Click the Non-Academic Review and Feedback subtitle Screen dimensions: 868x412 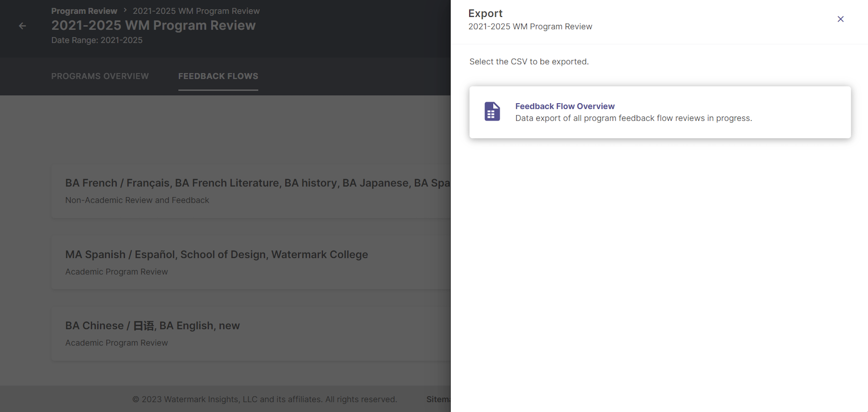pos(137,200)
